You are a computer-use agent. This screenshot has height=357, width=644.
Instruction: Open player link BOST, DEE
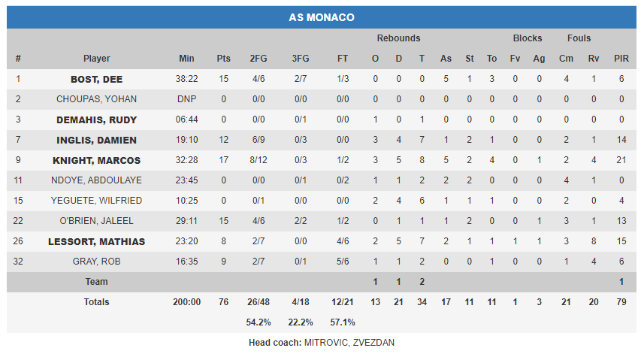(96, 79)
